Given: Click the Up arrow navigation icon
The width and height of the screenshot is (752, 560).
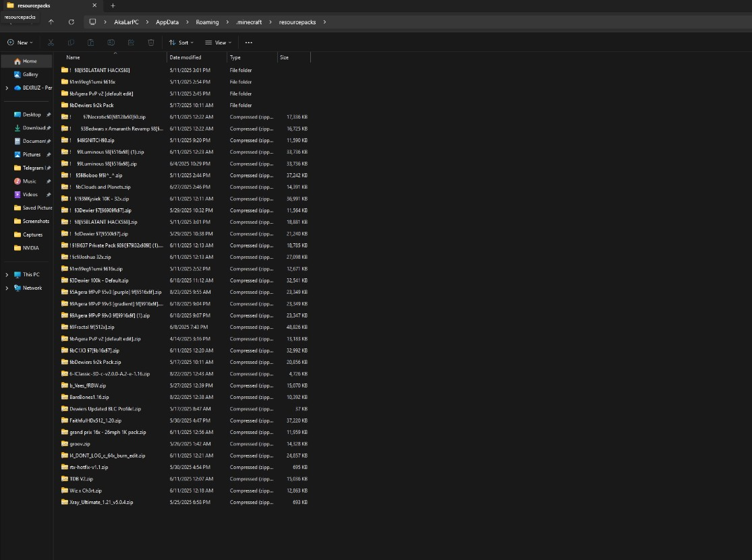Looking at the screenshot, I should click(51, 22).
